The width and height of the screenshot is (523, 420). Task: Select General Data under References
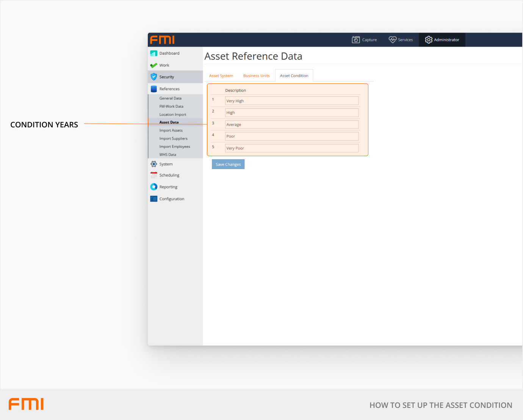170,98
